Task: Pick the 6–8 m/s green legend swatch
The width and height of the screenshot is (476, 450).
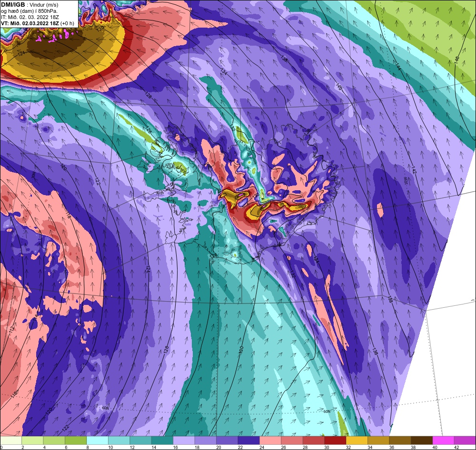Action: click(76, 440)
